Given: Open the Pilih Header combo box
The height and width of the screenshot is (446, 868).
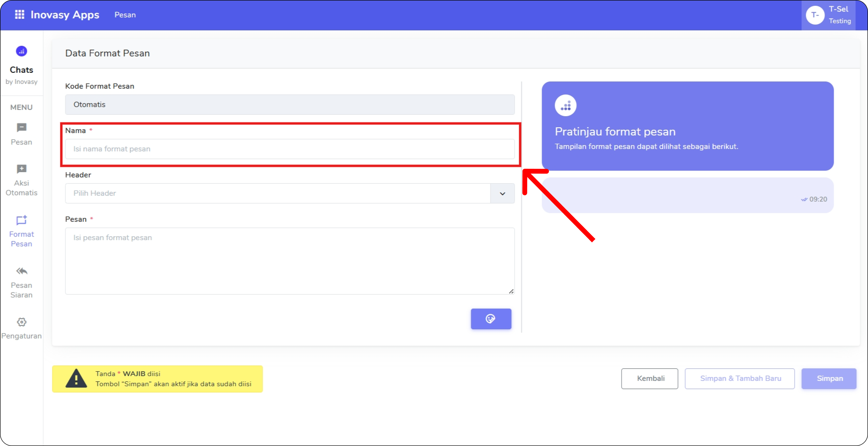Looking at the screenshot, I should pos(277,194).
